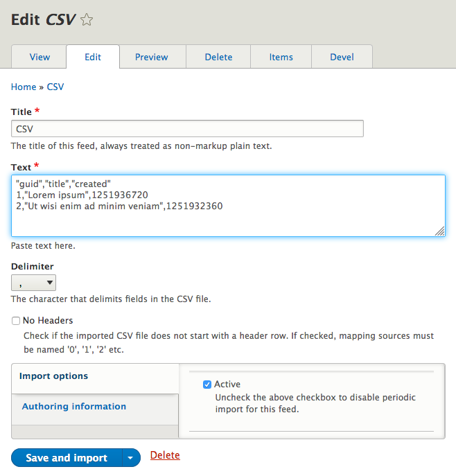The width and height of the screenshot is (456, 476).
Task: Enable the No Headers checkbox
Action: click(16, 321)
